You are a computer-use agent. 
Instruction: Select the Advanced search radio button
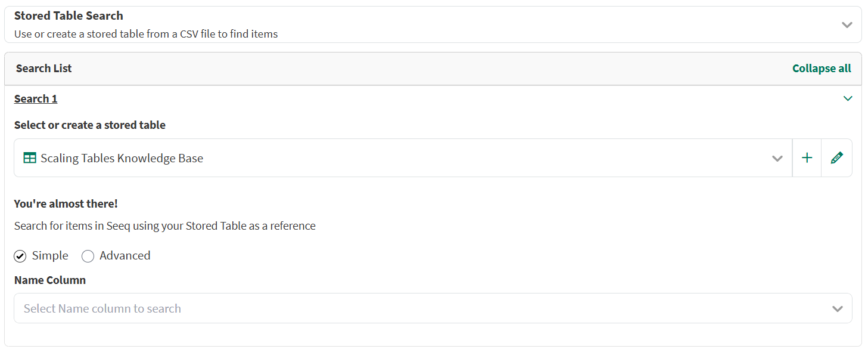tap(88, 257)
